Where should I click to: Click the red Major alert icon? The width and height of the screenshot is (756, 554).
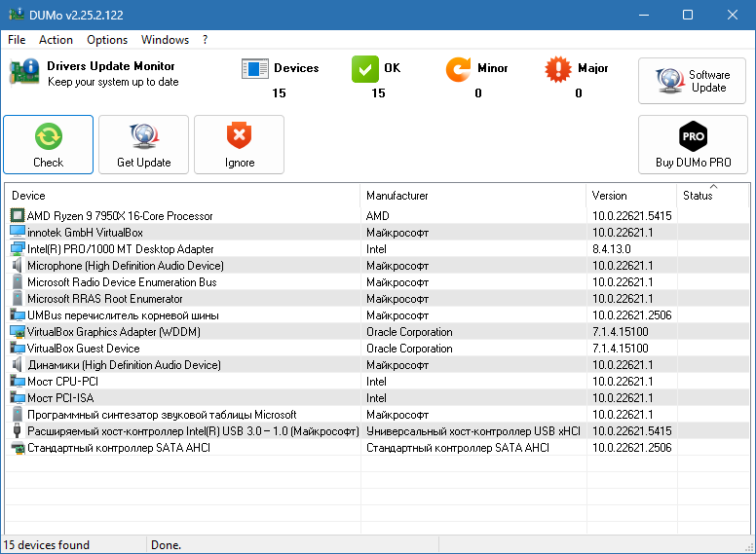pyautogui.click(x=558, y=69)
